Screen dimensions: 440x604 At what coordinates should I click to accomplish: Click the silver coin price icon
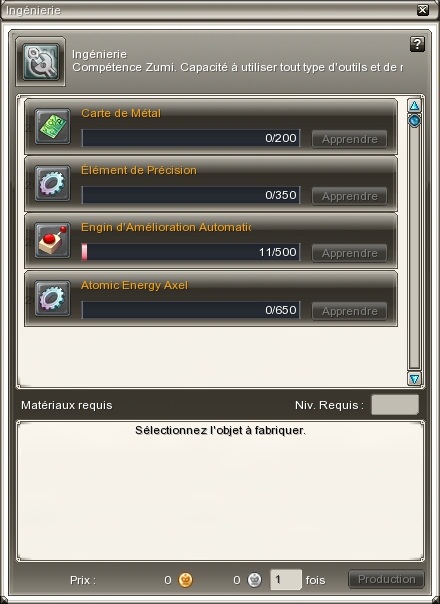pos(254,579)
